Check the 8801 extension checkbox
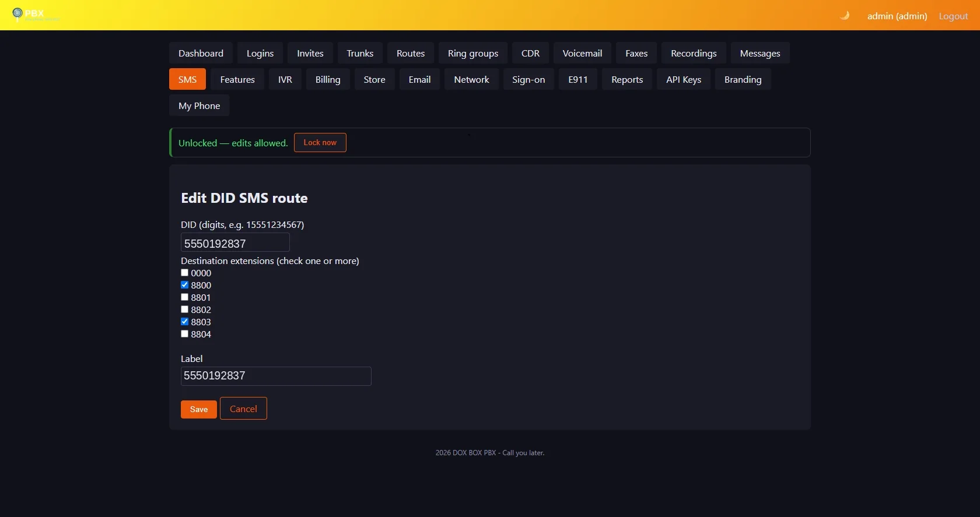 click(x=184, y=297)
